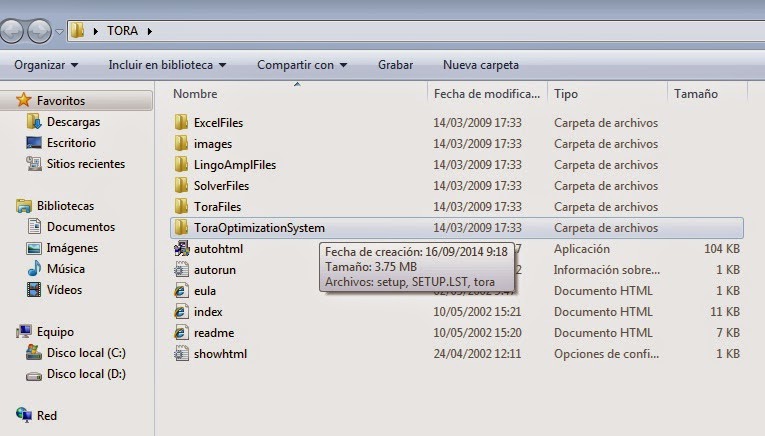
Task: Sort by Fecha de modificación column
Action: coord(487,94)
